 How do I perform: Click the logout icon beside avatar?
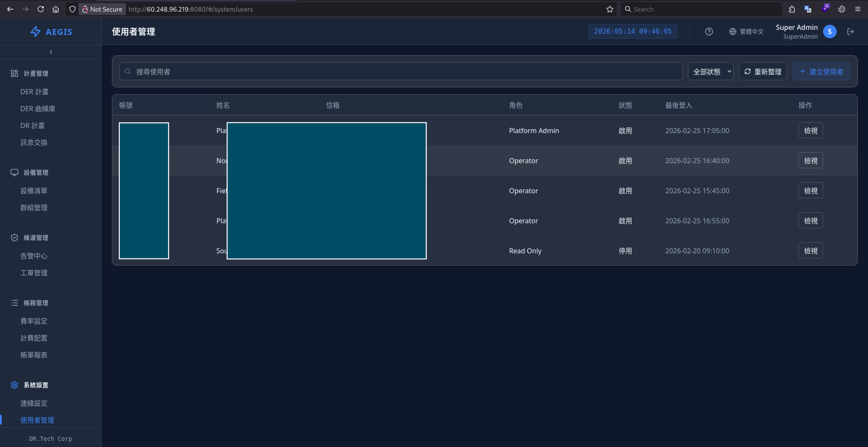coord(850,32)
